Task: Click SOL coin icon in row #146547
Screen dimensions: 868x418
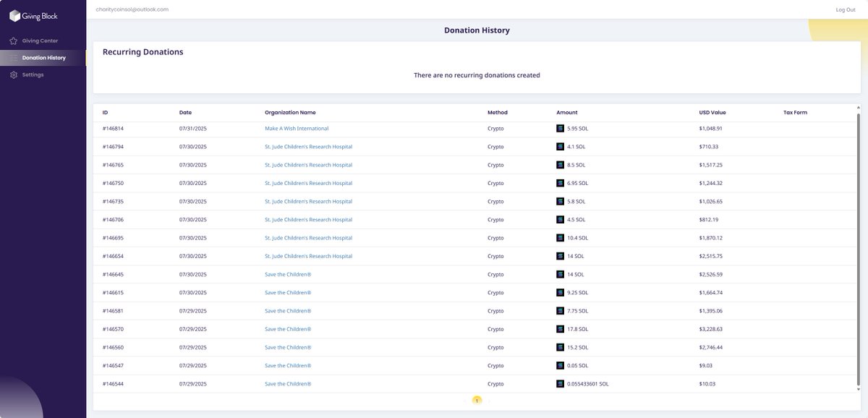Action: pyautogui.click(x=560, y=365)
